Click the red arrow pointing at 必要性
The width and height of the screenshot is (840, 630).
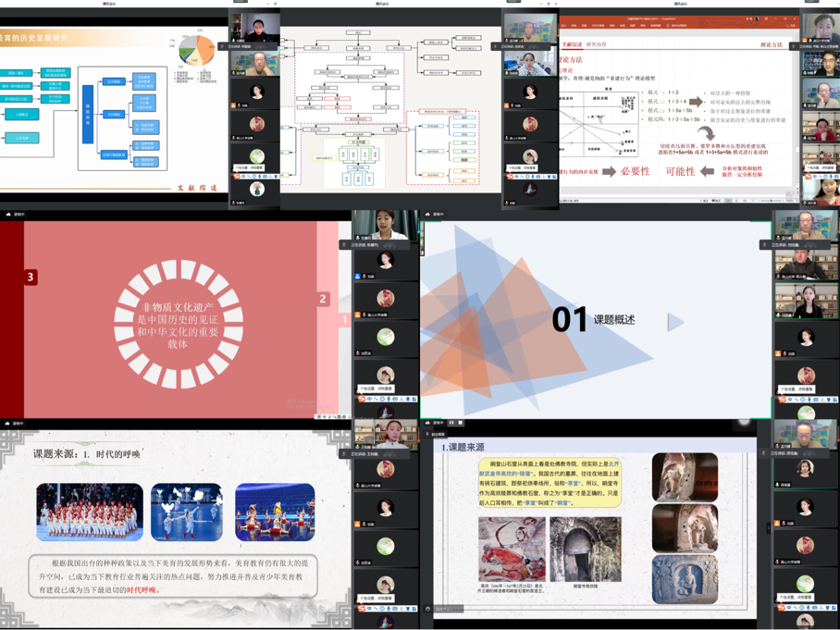point(609,171)
